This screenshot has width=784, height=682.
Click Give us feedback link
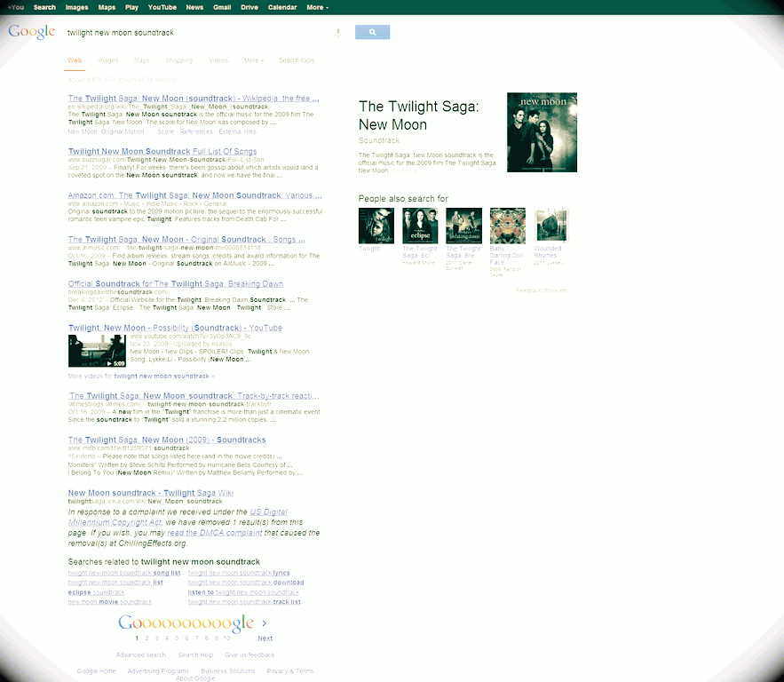coord(249,655)
